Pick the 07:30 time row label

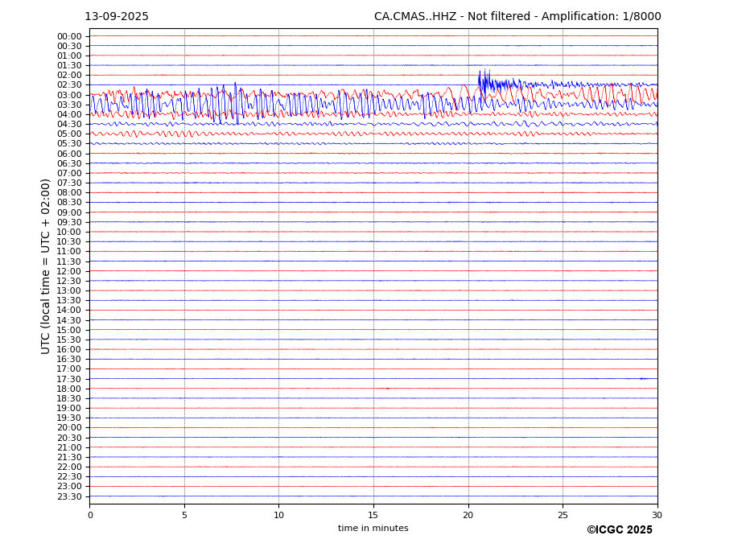pos(69,183)
